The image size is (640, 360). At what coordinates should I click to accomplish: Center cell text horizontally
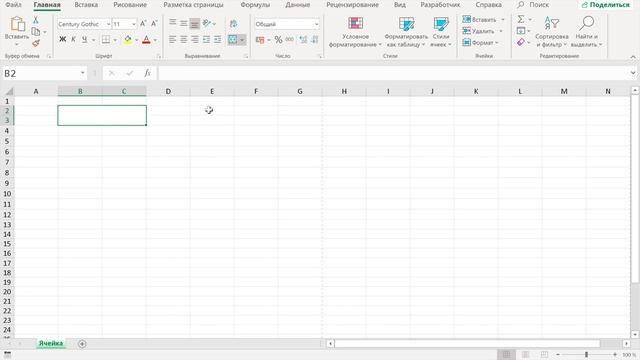click(184, 40)
